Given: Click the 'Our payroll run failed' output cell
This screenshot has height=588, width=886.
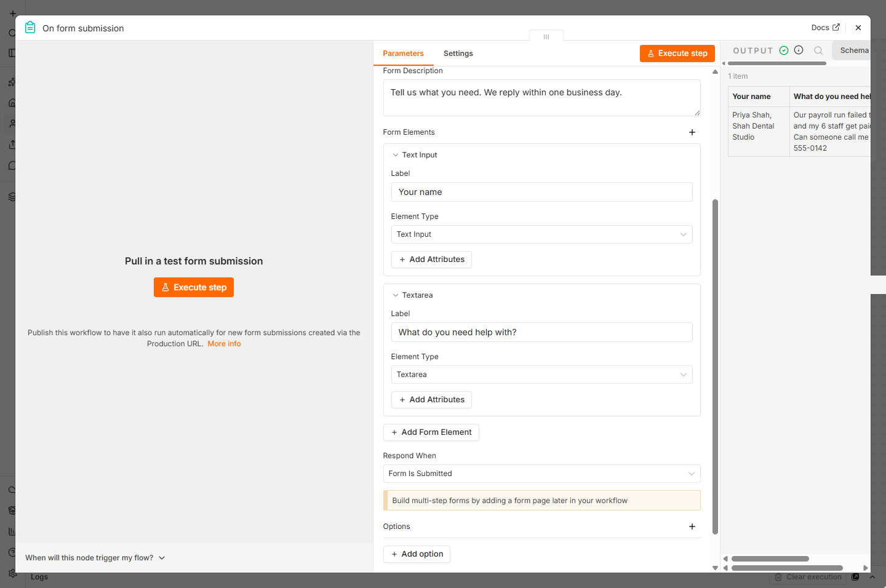Looking at the screenshot, I should tap(831, 132).
